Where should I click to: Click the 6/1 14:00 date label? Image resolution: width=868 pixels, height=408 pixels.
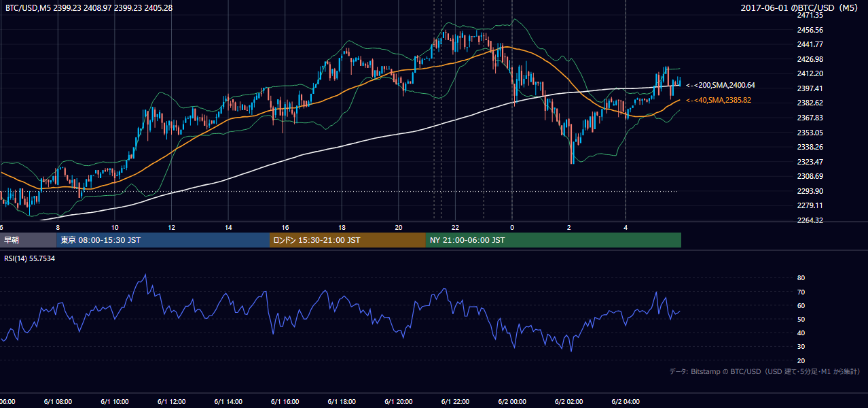pos(228,401)
